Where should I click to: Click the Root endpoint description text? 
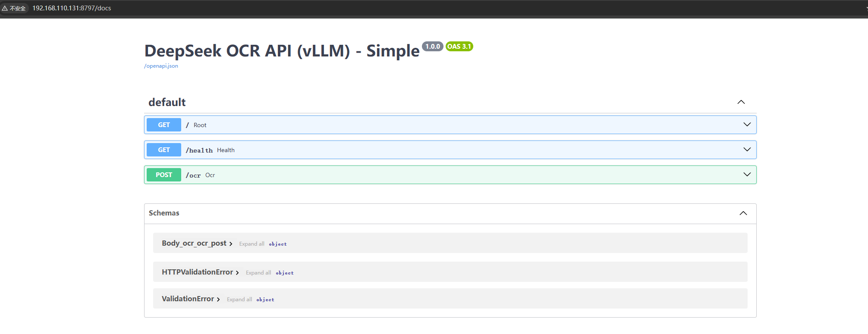[x=200, y=125]
